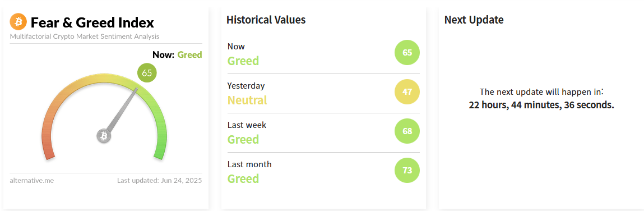Click the Yesterday Neutral label
Screen dimensions: 644x211
tap(247, 100)
